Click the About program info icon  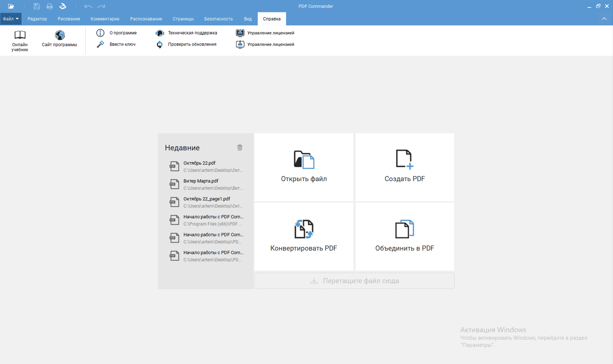click(100, 33)
